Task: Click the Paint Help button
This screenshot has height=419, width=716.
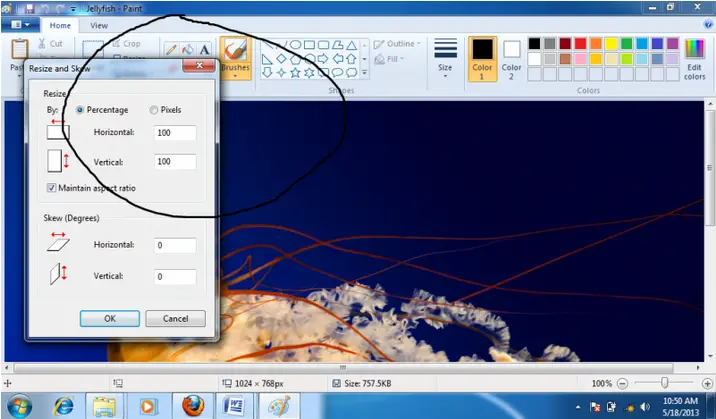Action: point(709,25)
